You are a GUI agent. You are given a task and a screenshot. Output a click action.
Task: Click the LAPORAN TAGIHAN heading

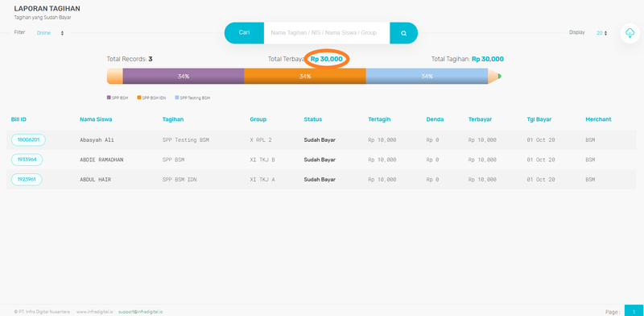[x=47, y=8]
